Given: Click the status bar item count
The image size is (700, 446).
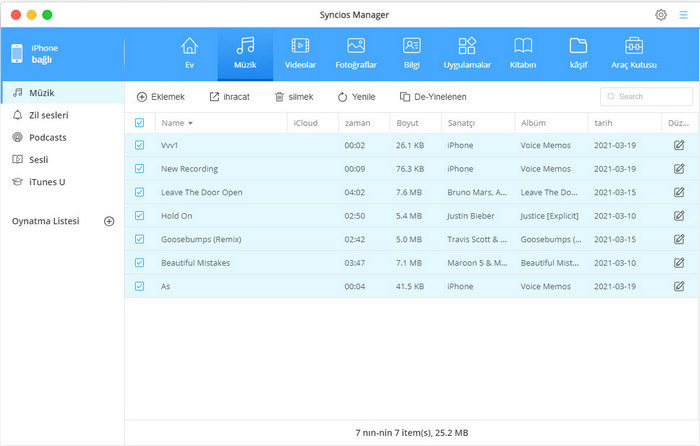Looking at the screenshot, I should (x=412, y=433).
